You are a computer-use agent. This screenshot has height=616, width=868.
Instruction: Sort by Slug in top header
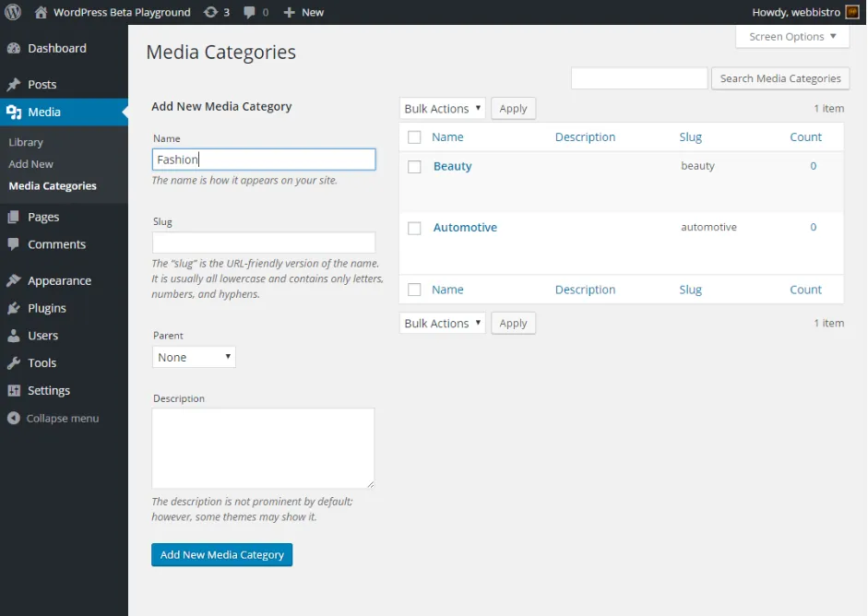690,137
